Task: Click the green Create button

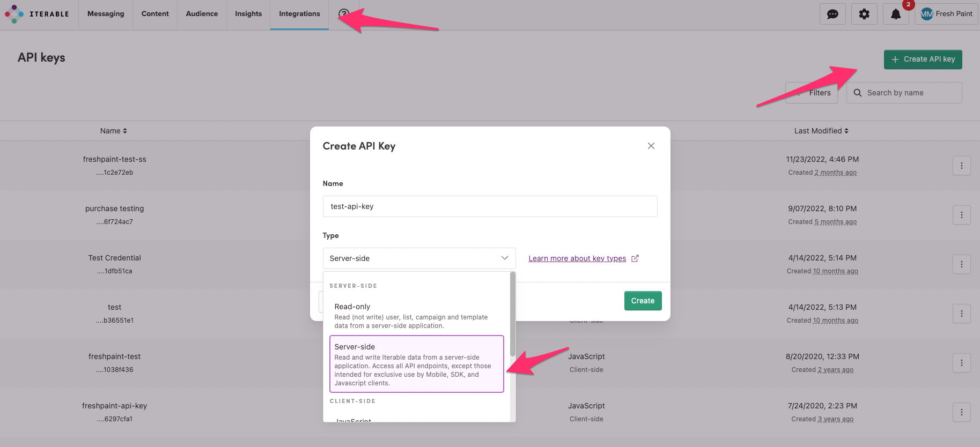Action: [643, 301]
